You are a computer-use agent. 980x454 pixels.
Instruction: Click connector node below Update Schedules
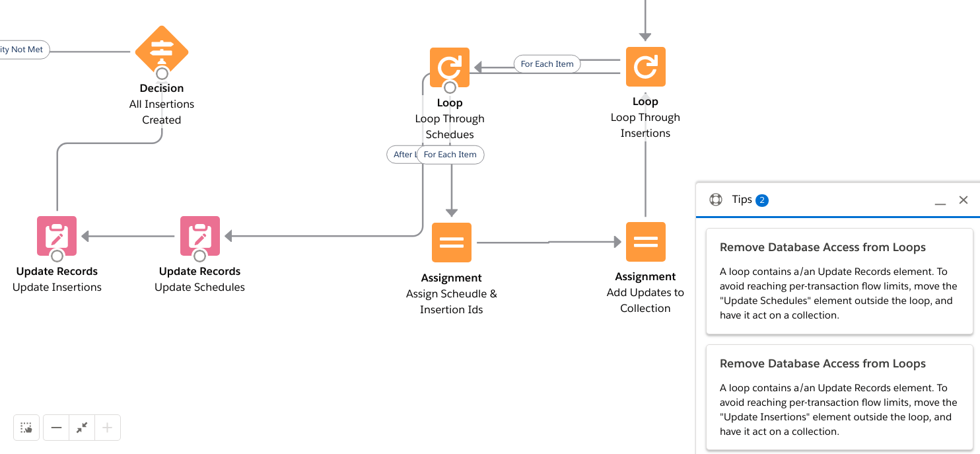point(200,256)
